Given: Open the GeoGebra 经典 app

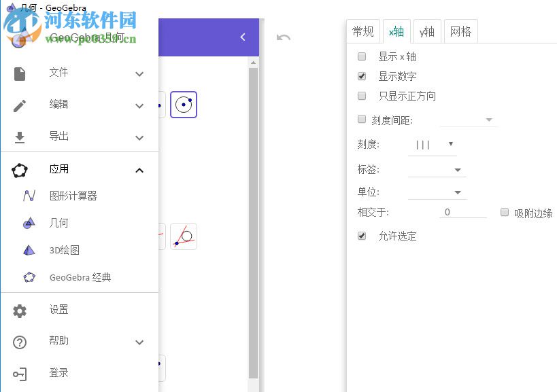Looking at the screenshot, I should tap(80, 277).
